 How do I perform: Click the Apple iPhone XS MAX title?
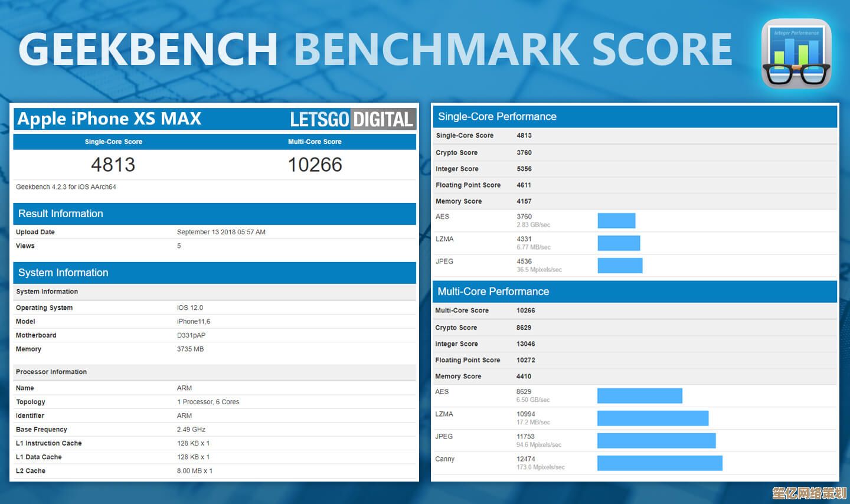[x=109, y=119]
